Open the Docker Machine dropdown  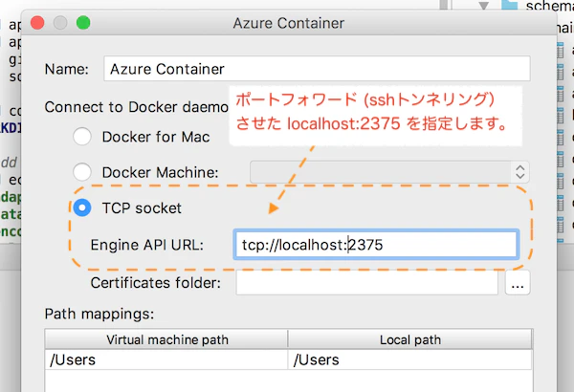click(389, 172)
